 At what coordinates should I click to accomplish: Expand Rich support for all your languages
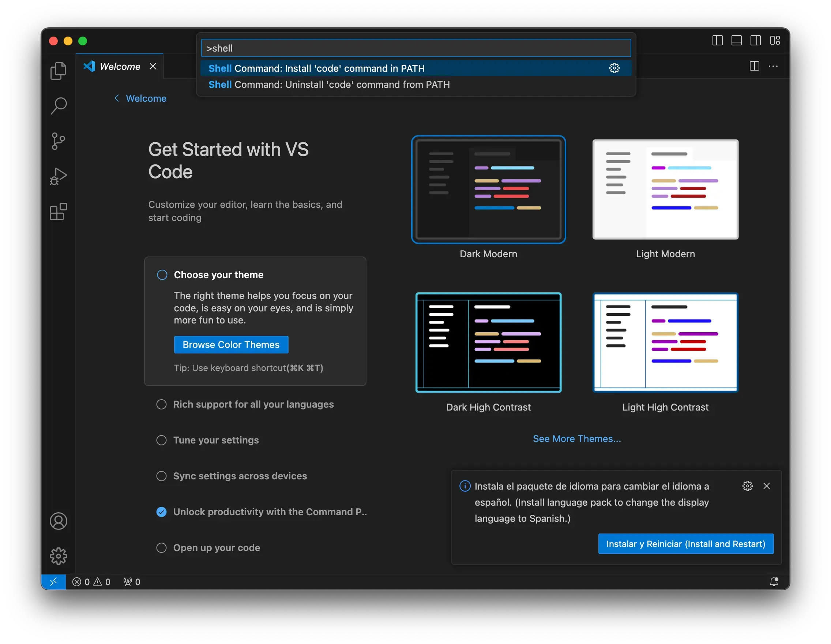pyautogui.click(x=253, y=404)
